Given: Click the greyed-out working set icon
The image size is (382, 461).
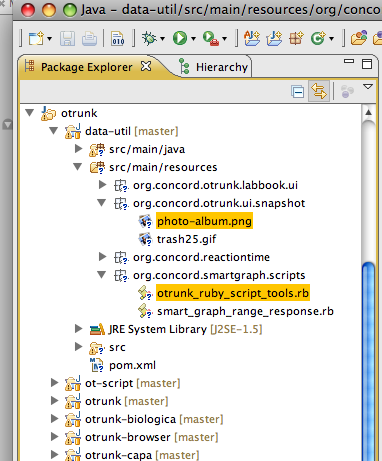Looking at the screenshot, I should point(347,91).
